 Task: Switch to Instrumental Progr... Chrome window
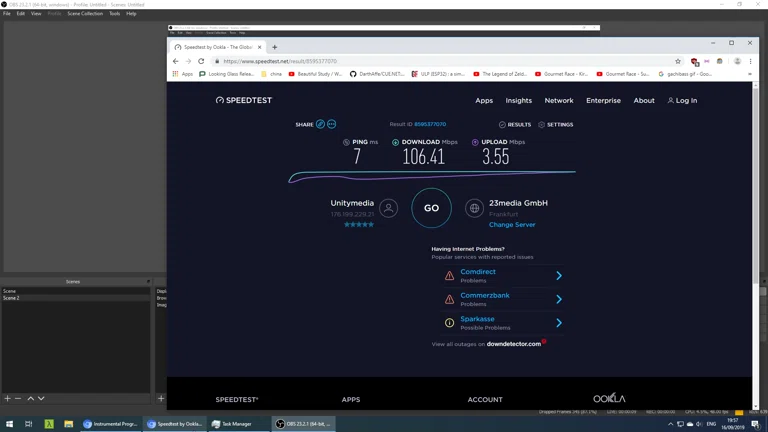click(x=111, y=424)
